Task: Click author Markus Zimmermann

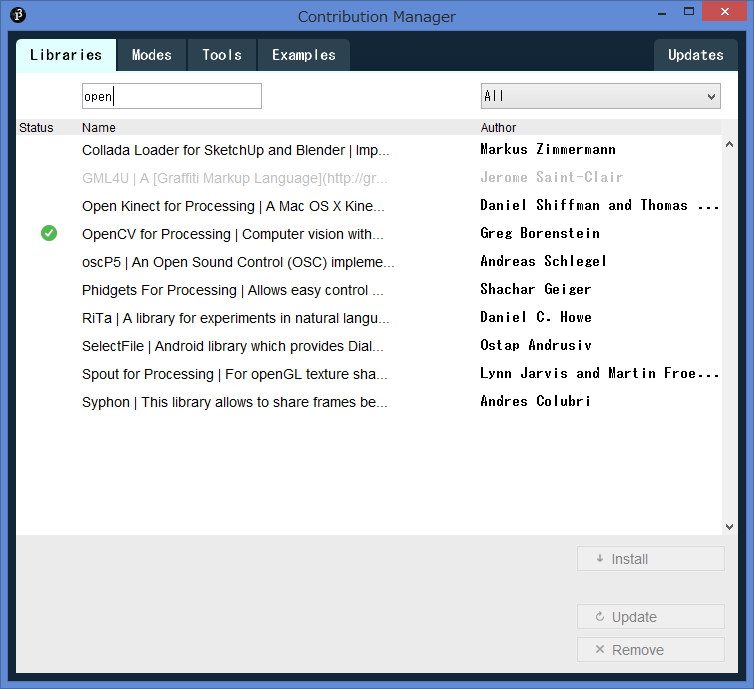Action: pyautogui.click(x=548, y=150)
